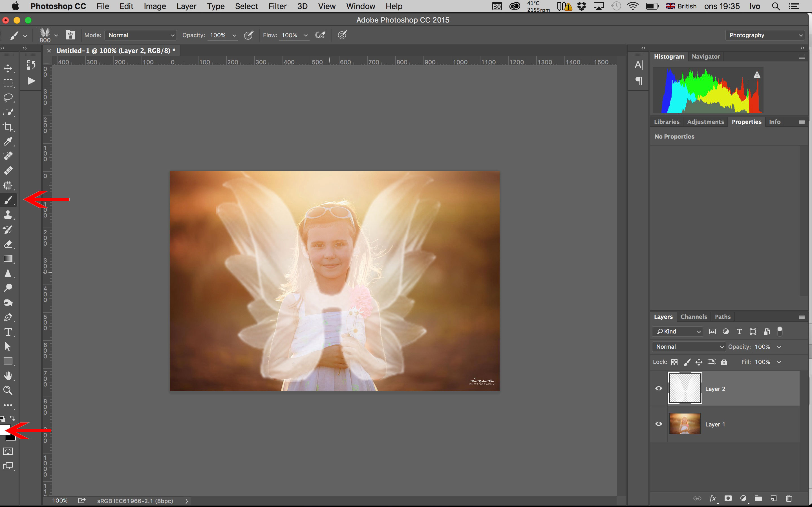Screen dimensions: 812x507
Task: Toggle visibility of Layer 2
Action: (658, 388)
